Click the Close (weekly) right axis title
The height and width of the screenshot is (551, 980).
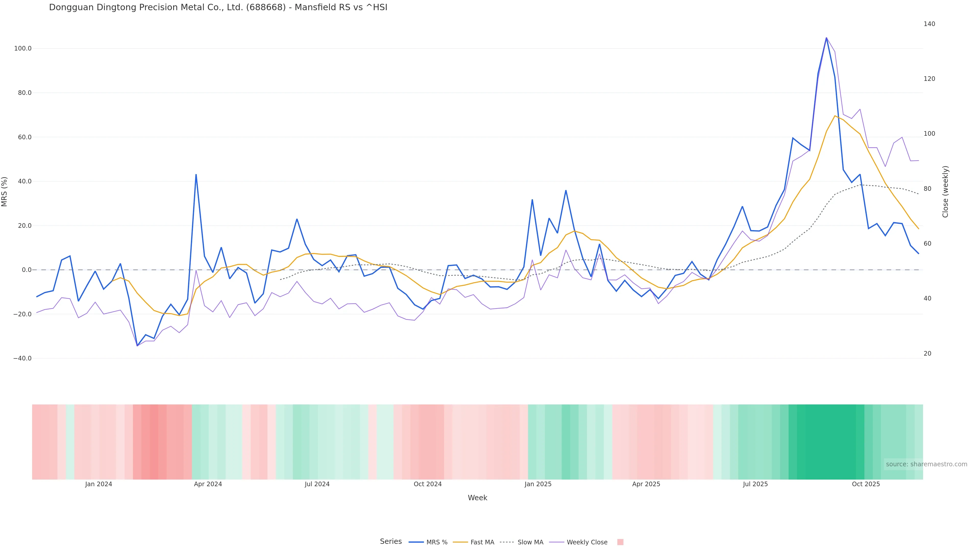click(x=945, y=192)
